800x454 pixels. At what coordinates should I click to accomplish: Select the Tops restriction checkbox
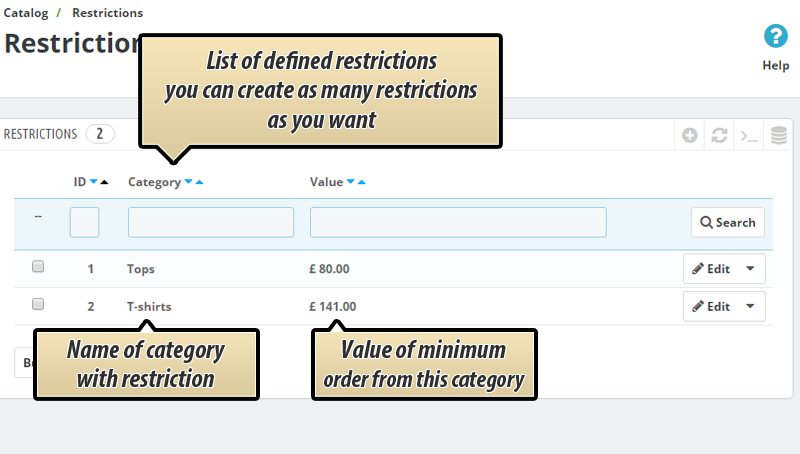pos(38,267)
